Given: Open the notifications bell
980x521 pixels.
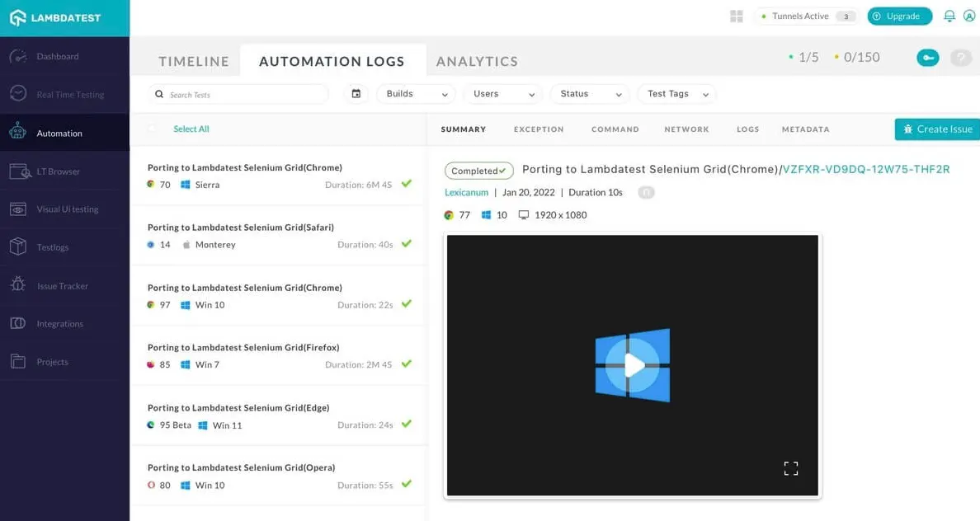Looking at the screenshot, I should [x=949, y=16].
